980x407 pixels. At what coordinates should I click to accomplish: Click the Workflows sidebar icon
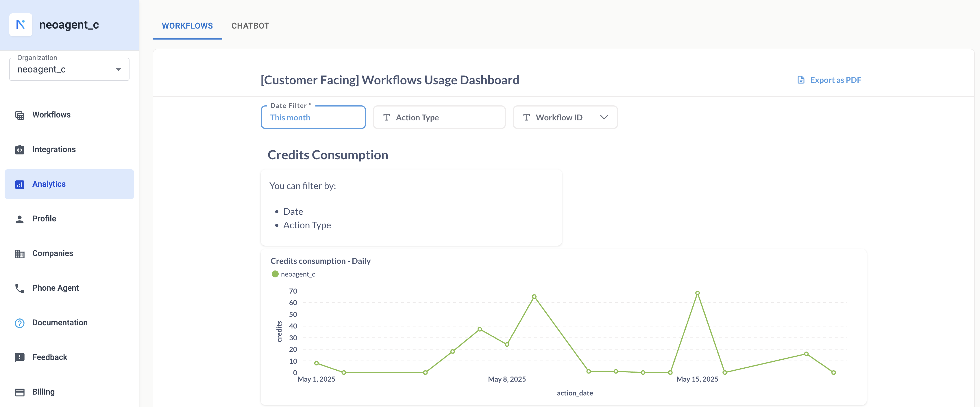click(19, 115)
